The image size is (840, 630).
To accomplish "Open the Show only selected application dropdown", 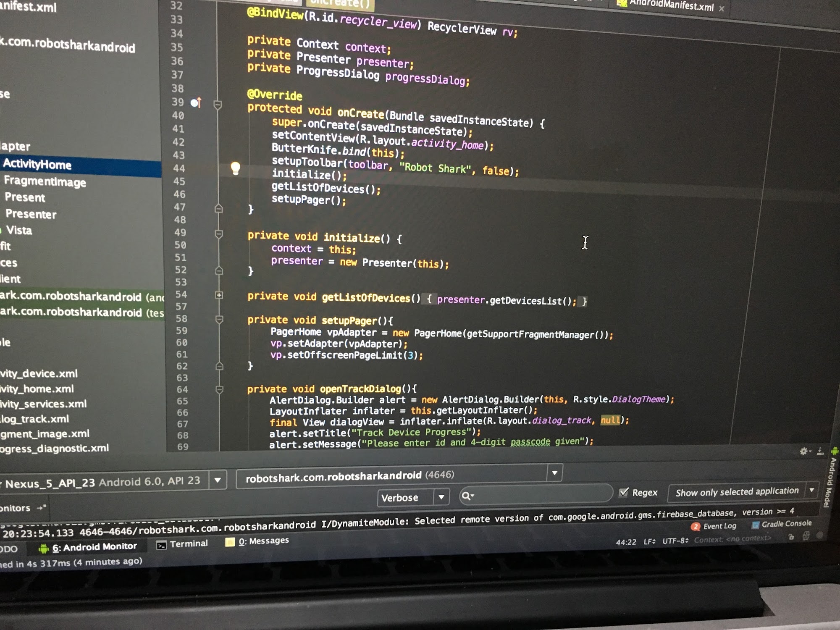I will point(811,490).
